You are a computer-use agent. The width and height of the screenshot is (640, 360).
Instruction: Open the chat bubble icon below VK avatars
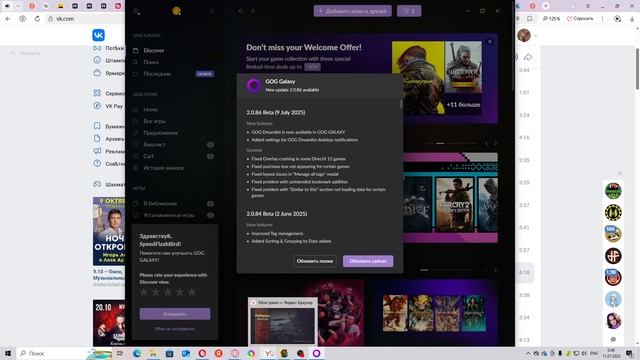coord(613,340)
